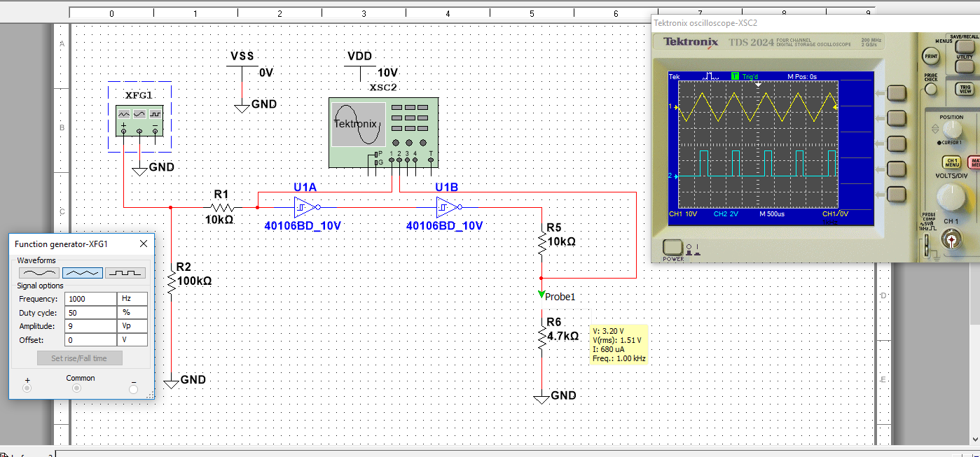Open the frequency unit Hz selector
This screenshot has height=457, width=980.
(133, 299)
